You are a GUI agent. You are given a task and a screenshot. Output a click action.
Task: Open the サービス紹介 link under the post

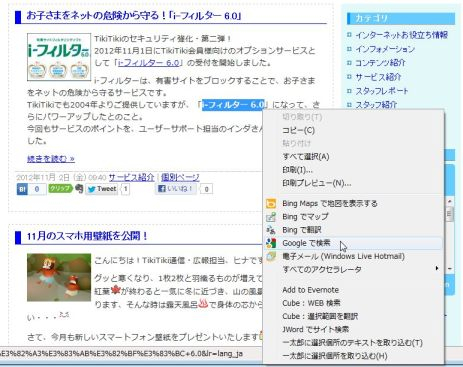click(131, 177)
